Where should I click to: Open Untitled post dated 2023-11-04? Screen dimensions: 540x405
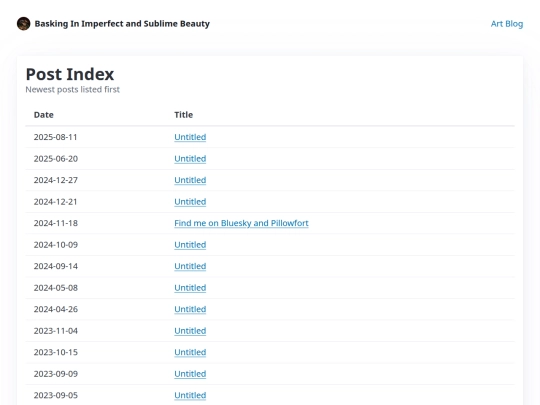pos(190,331)
